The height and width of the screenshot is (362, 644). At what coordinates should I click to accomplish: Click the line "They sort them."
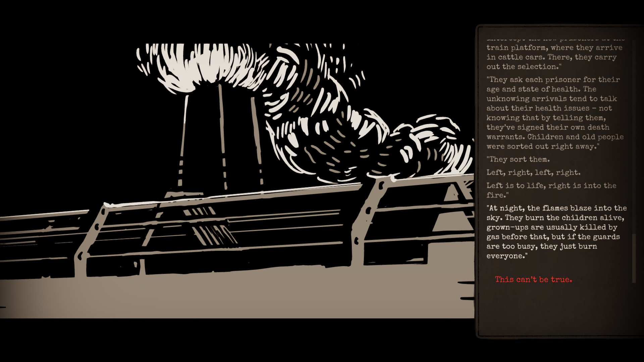(518, 159)
